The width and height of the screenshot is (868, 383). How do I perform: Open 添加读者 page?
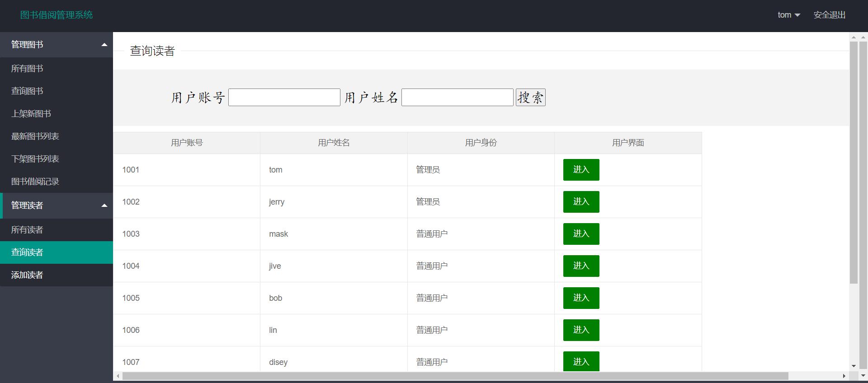point(56,275)
